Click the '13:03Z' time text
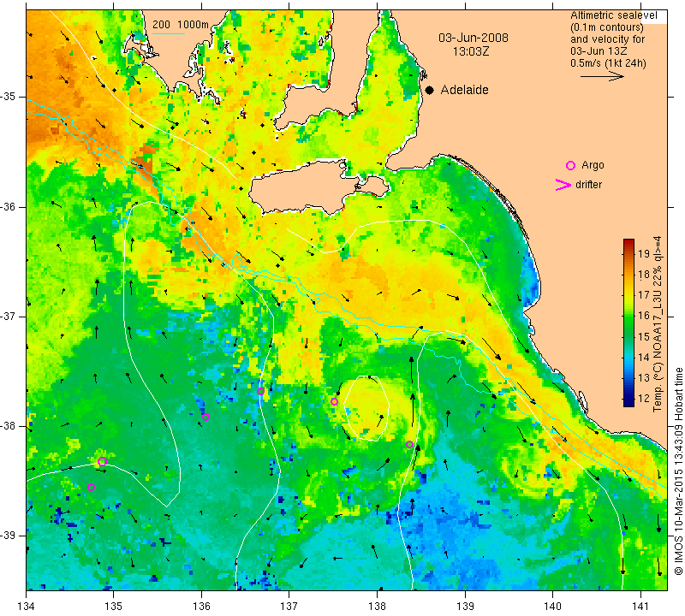The height and width of the screenshot is (616, 685). click(x=470, y=51)
